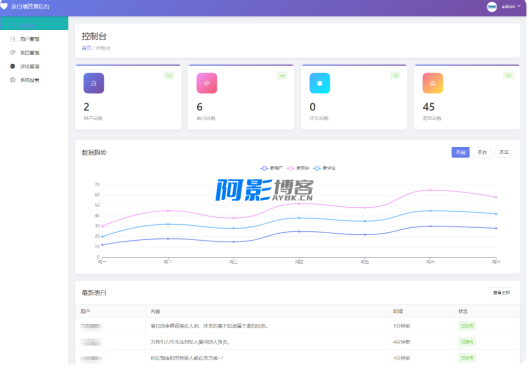Click the 首页 breadcrumb link
The image size is (529, 380).
point(86,48)
